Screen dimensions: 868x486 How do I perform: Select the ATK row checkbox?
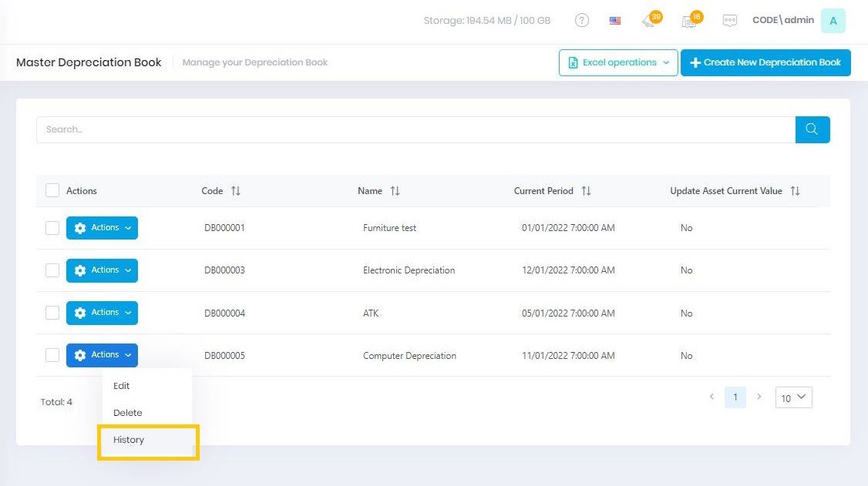click(52, 313)
